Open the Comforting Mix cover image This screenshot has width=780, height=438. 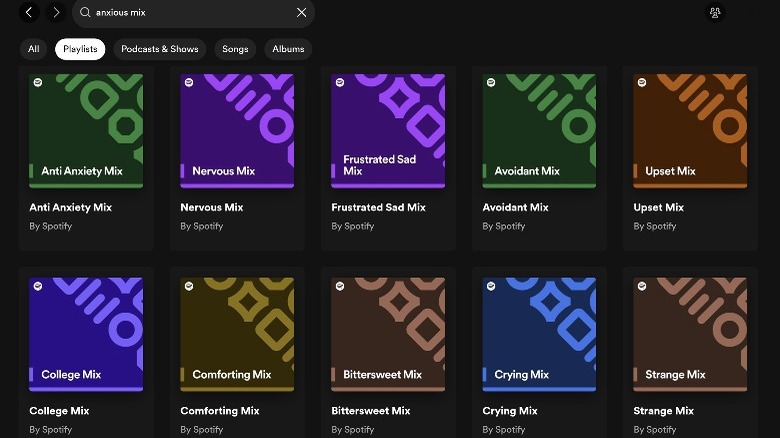coord(237,334)
